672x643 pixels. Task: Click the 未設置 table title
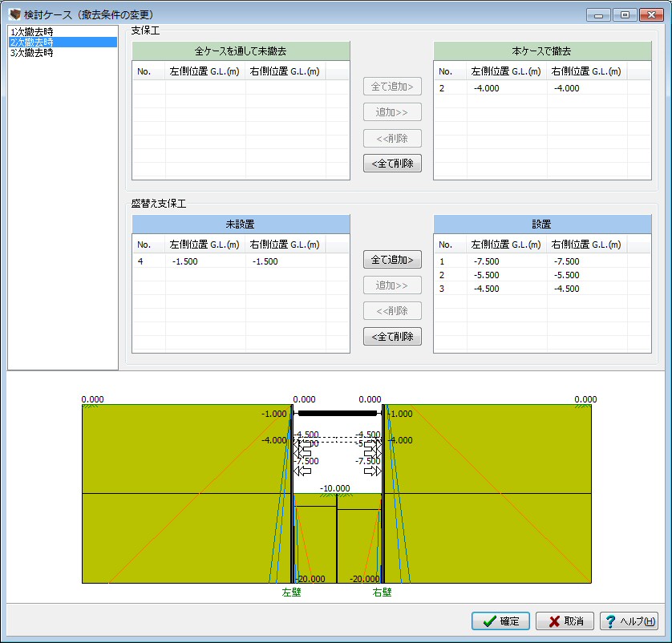(x=241, y=224)
